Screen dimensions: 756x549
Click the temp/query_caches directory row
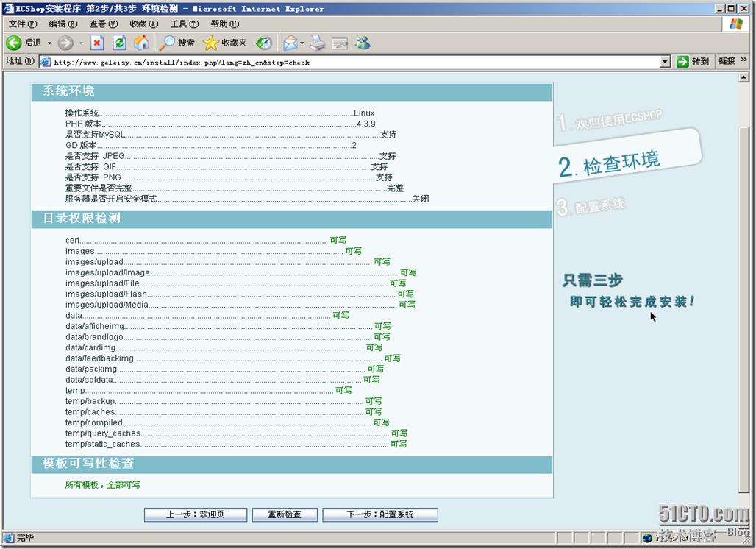click(x=236, y=433)
